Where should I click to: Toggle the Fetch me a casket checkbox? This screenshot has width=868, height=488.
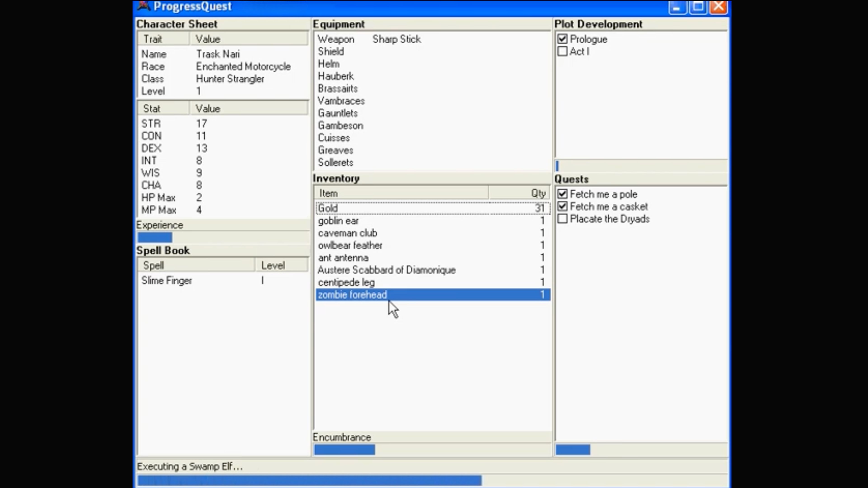click(x=562, y=206)
